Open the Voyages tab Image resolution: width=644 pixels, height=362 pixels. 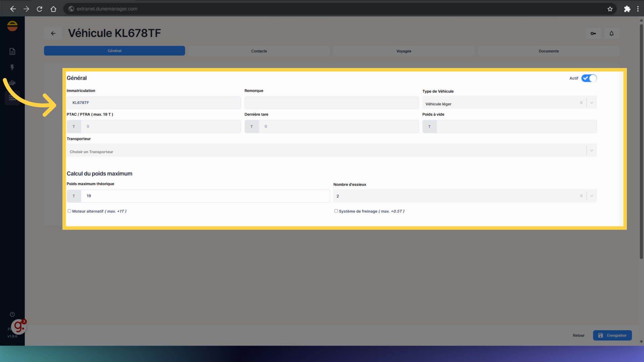pos(404,51)
